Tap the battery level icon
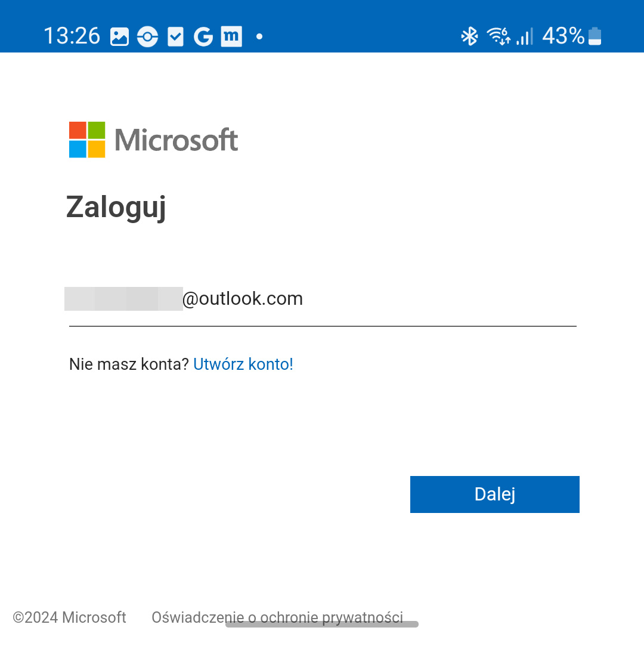This screenshot has width=644, height=646. 595,36
